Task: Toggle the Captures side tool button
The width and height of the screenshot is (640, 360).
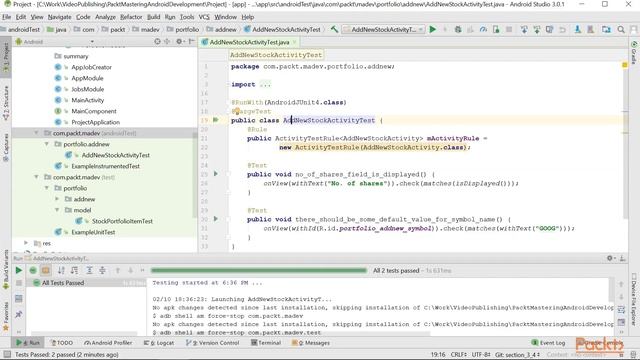Action: 6,148
